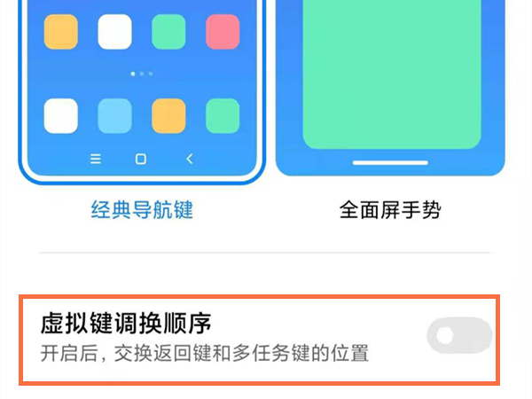The width and height of the screenshot is (532, 399).
Task: Tap the 虚拟键调换顺序 title text
Action: pos(126,323)
